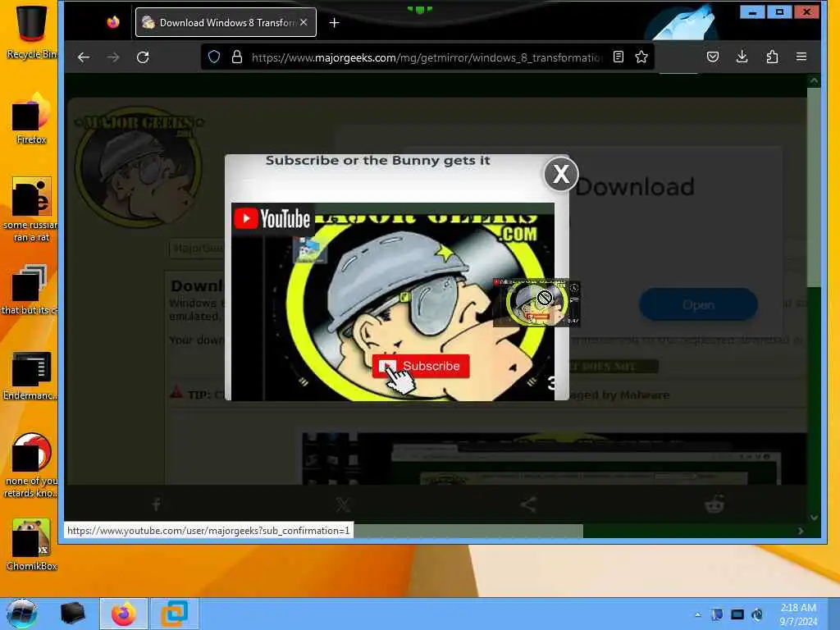Open the Windows Start orb
The image size is (840, 630).
coord(21,614)
